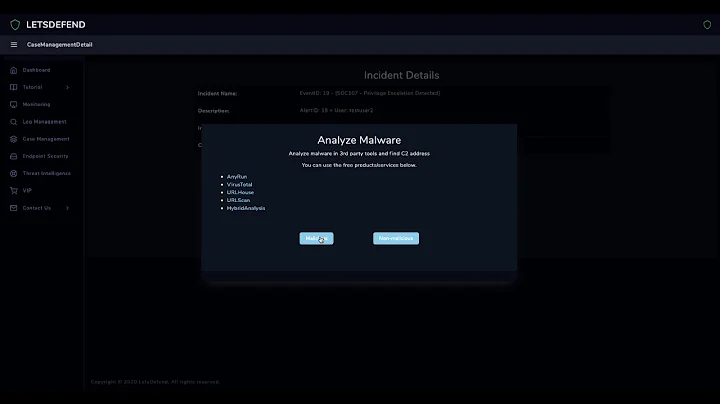Click the AlertID testuser2 description value
This screenshot has width=720, height=404.
[337, 110]
